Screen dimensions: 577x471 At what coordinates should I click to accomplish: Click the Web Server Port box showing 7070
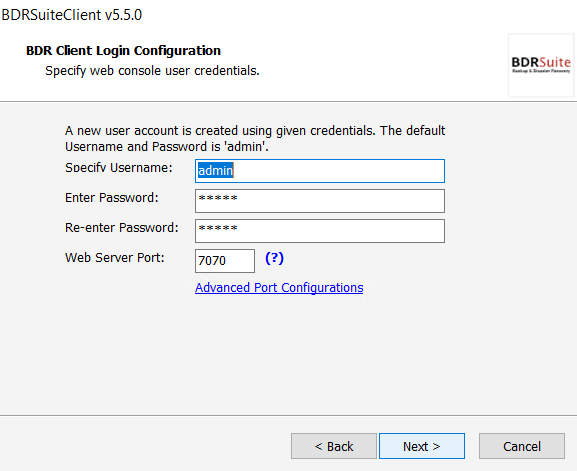(225, 261)
